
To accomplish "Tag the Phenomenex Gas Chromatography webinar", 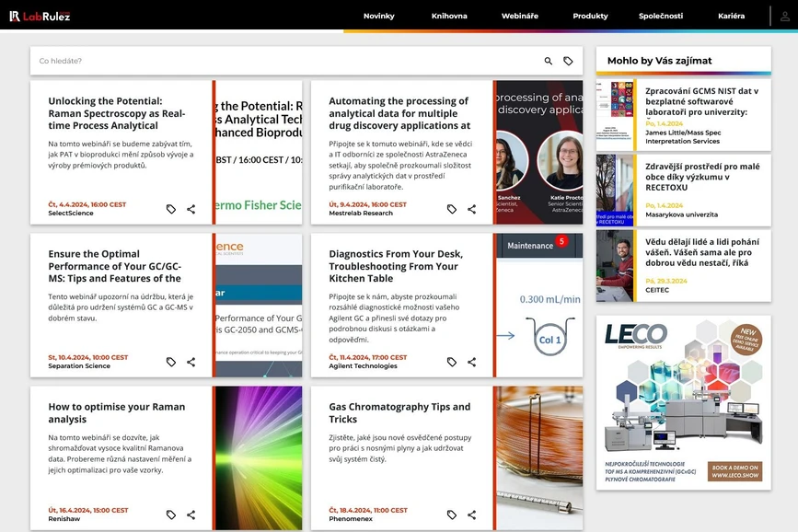I will coord(452,515).
